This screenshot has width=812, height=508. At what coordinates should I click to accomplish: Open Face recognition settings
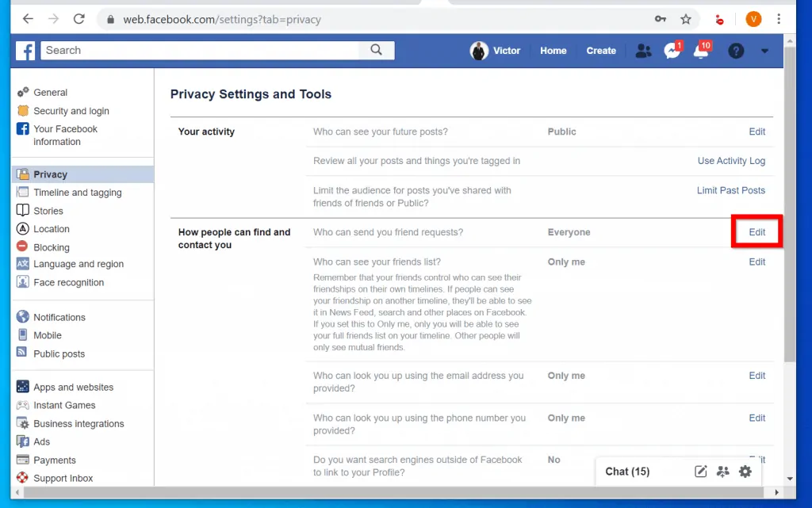tap(68, 282)
